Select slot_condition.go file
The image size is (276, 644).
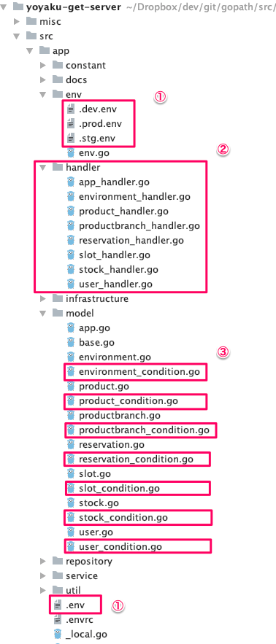click(119, 489)
